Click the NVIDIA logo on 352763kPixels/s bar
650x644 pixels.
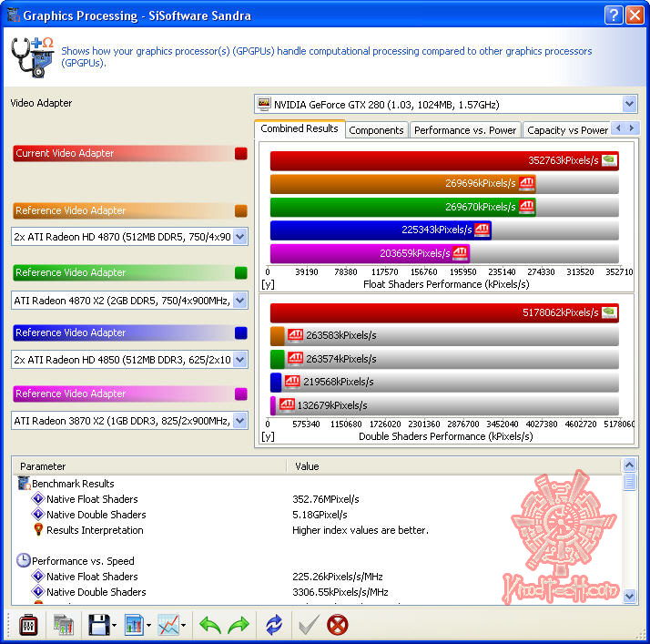pyautogui.click(x=609, y=160)
